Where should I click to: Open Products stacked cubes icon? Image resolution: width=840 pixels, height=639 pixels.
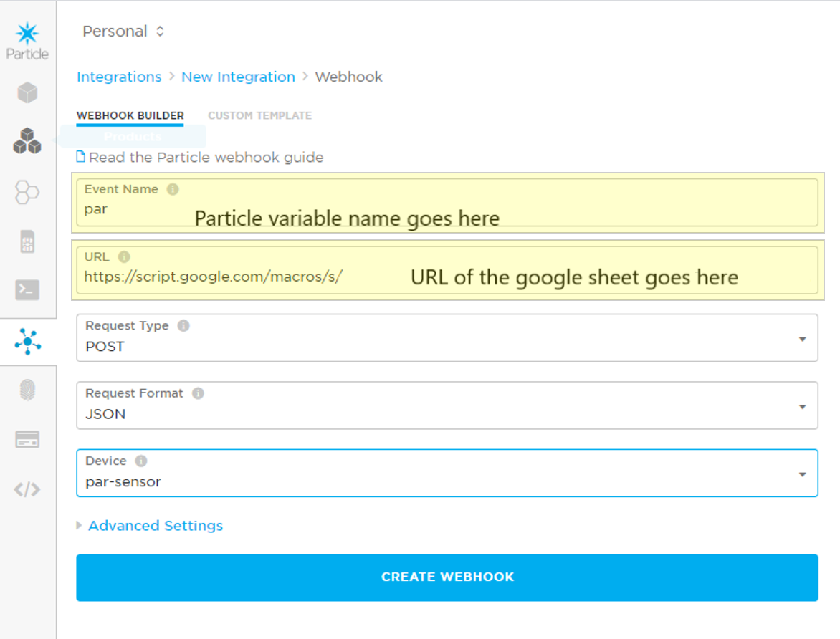click(27, 140)
